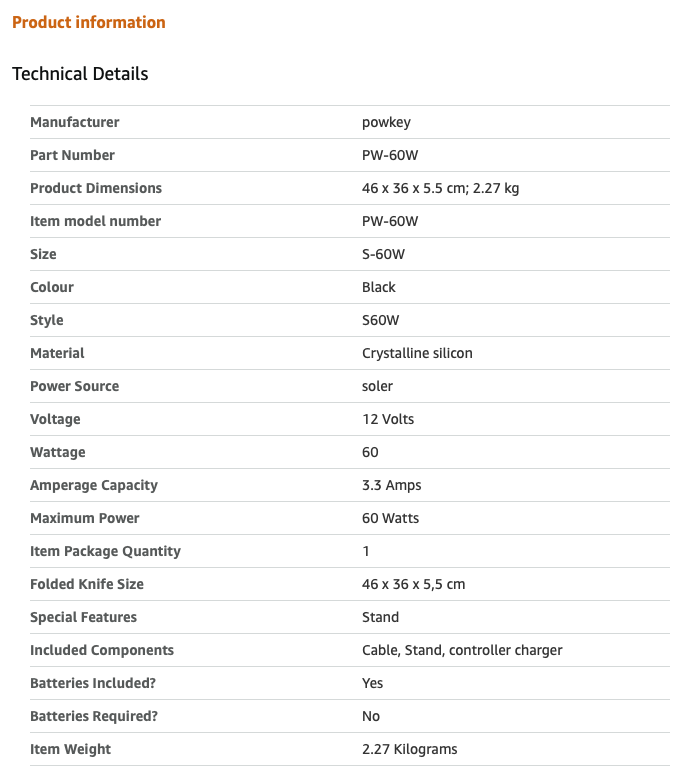Click the Included Components value text
This screenshot has height=776, width=686.
(462, 650)
